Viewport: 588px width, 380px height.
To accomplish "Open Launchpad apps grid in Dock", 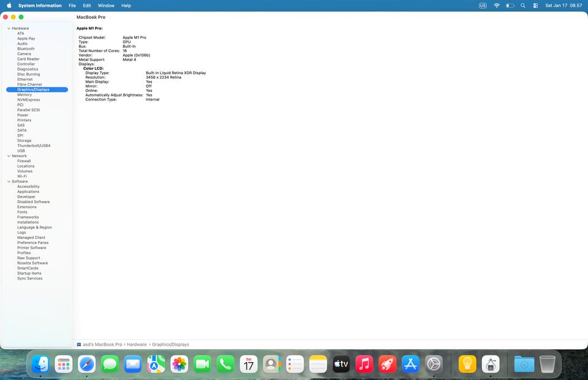I will (x=63, y=364).
